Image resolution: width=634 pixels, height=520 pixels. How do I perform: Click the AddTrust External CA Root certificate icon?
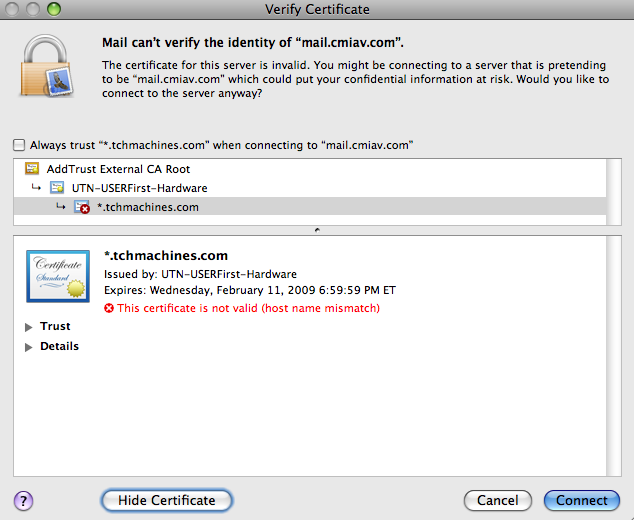(31, 169)
